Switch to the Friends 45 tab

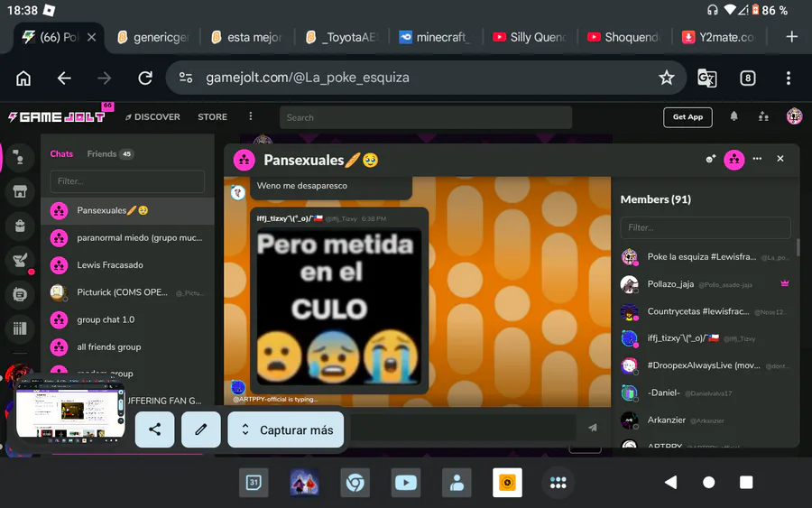(110, 153)
